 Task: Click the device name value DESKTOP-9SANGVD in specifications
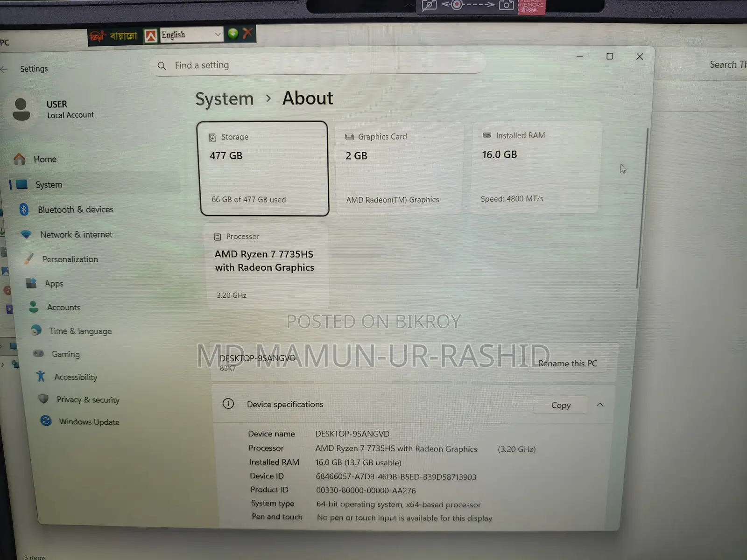point(352,434)
